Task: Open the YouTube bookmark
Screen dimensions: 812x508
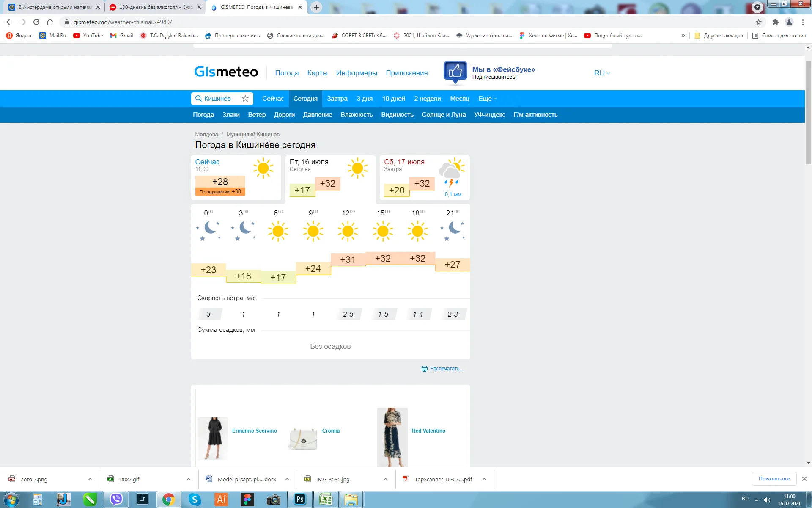Action: pos(88,36)
